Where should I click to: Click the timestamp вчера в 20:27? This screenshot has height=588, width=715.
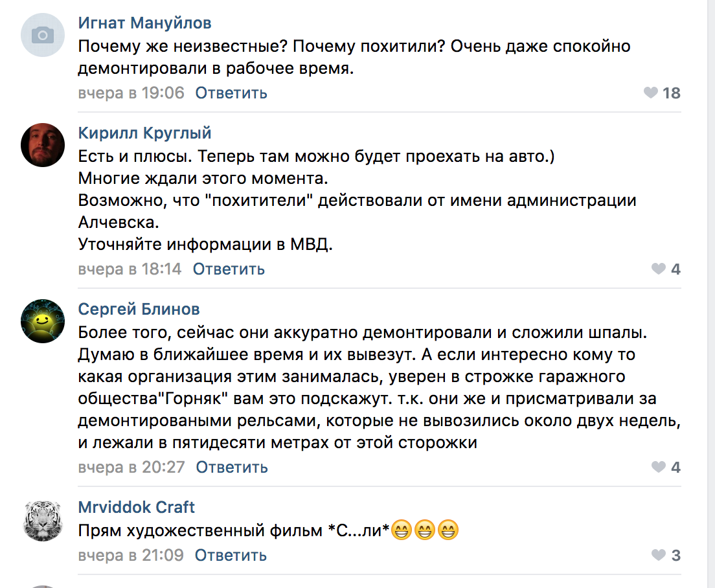click(x=131, y=467)
